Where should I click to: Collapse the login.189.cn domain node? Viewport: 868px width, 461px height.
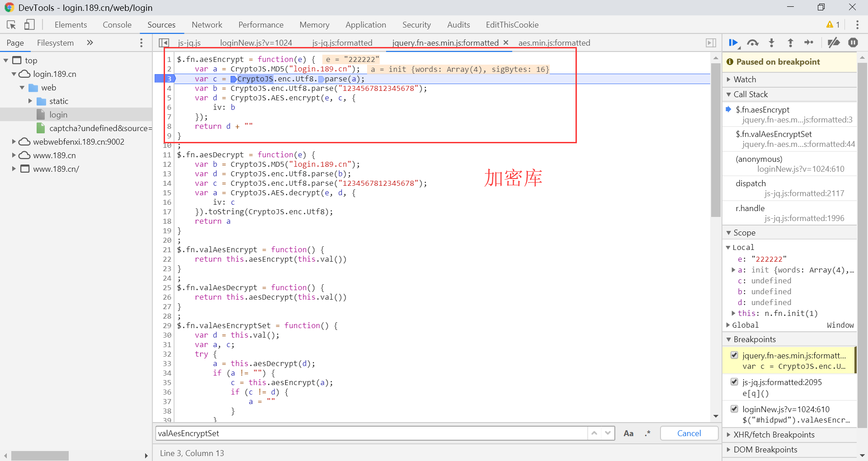coord(14,74)
